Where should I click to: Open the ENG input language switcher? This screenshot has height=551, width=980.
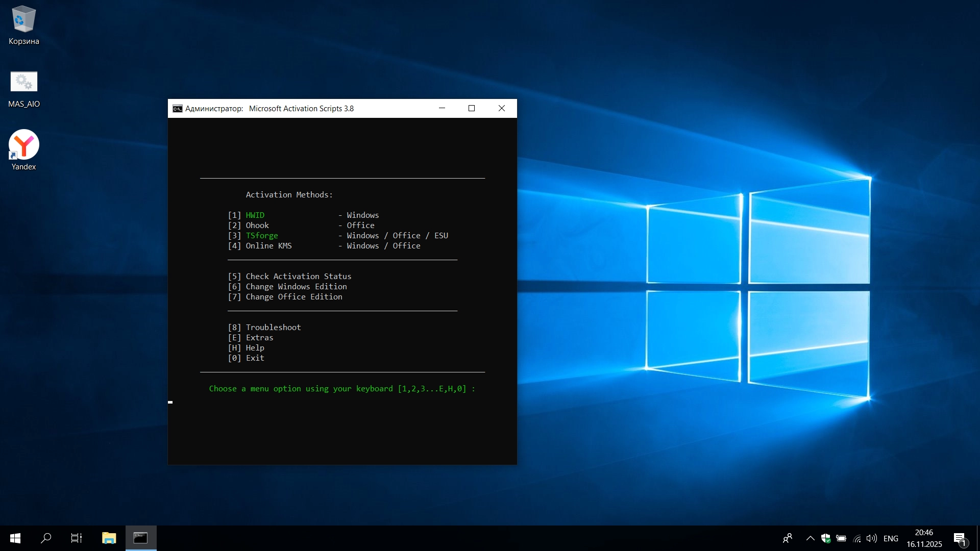[x=891, y=538]
